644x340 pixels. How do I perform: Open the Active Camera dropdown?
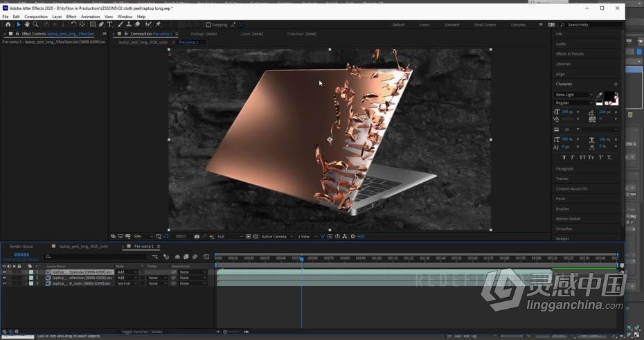click(277, 237)
